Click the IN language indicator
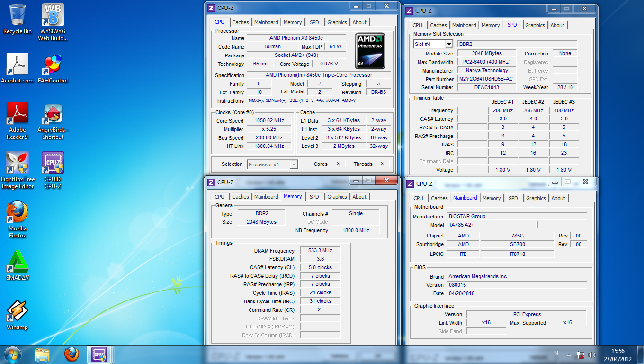644x364 pixels. tap(556, 354)
